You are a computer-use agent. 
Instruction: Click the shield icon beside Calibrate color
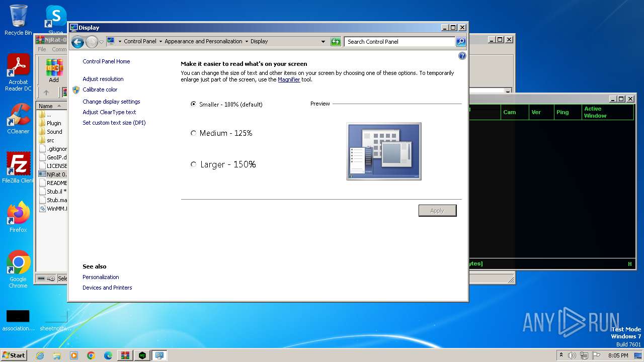coord(76,89)
